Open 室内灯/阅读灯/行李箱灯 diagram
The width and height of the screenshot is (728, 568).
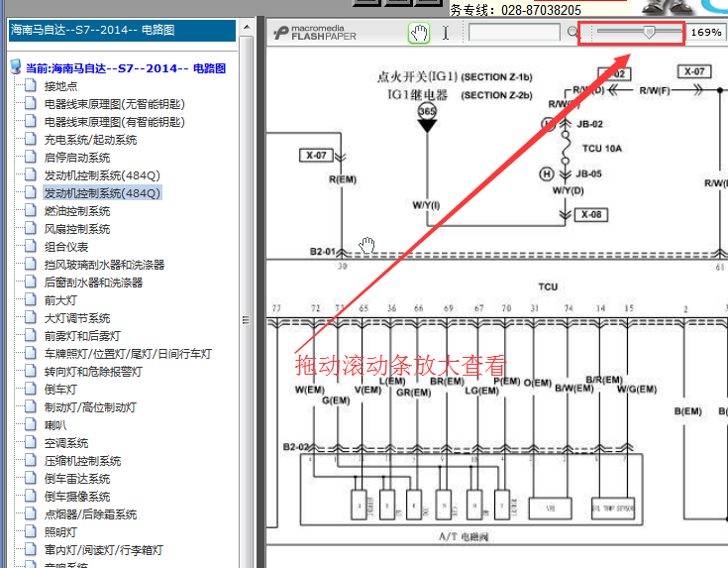tap(104, 550)
